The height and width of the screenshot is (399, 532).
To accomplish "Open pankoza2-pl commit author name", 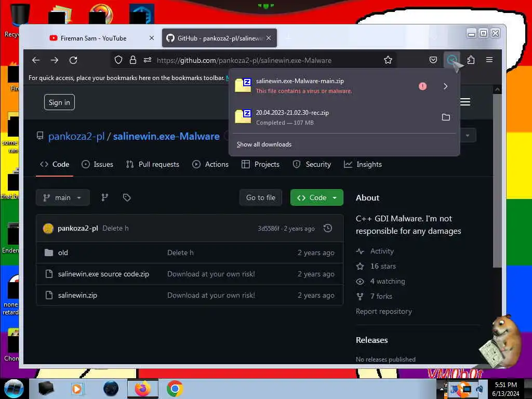I will coord(78,229).
